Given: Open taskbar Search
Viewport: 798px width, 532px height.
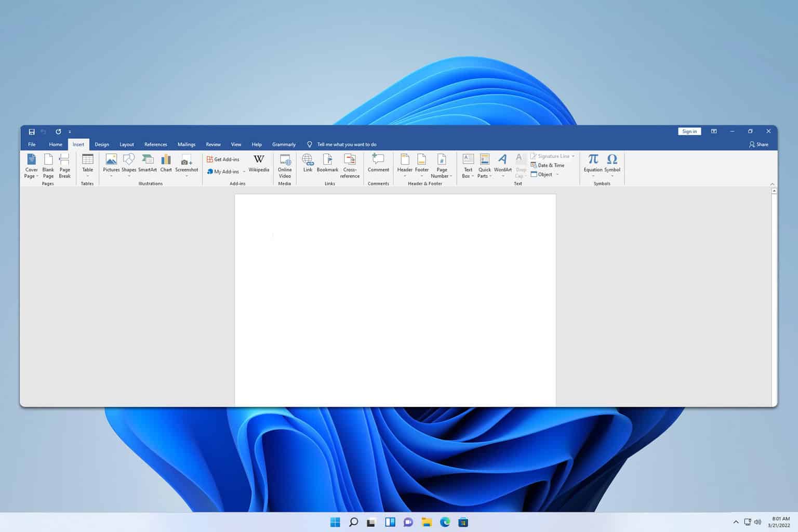Looking at the screenshot, I should pyautogui.click(x=353, y=522).
